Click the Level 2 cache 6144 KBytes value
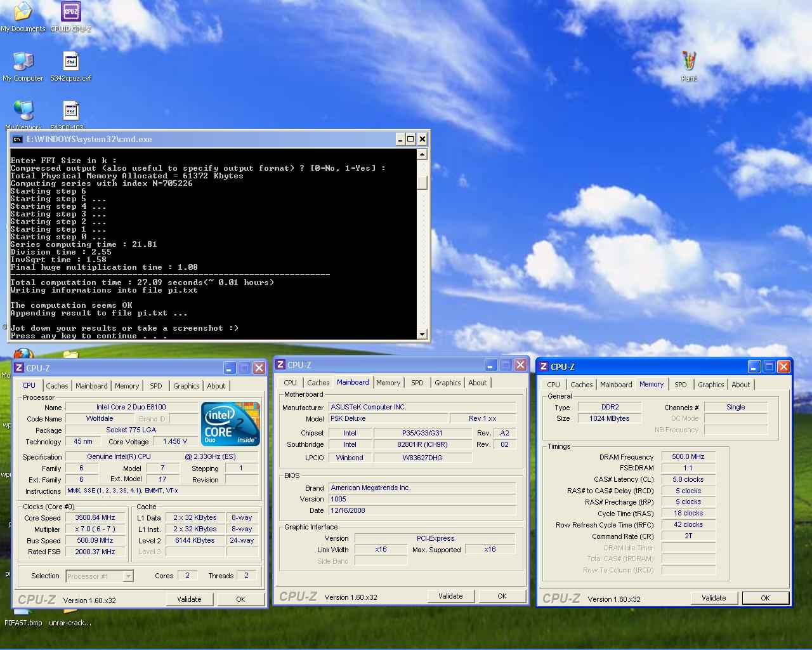Image resolution: width=812 pixels, height=650 pixels. coord(195,540)
